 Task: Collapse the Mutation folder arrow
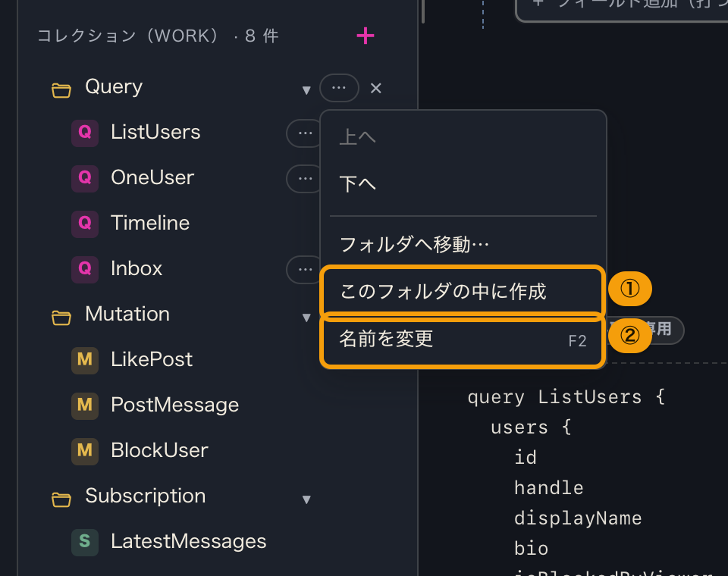coord(306,318)
